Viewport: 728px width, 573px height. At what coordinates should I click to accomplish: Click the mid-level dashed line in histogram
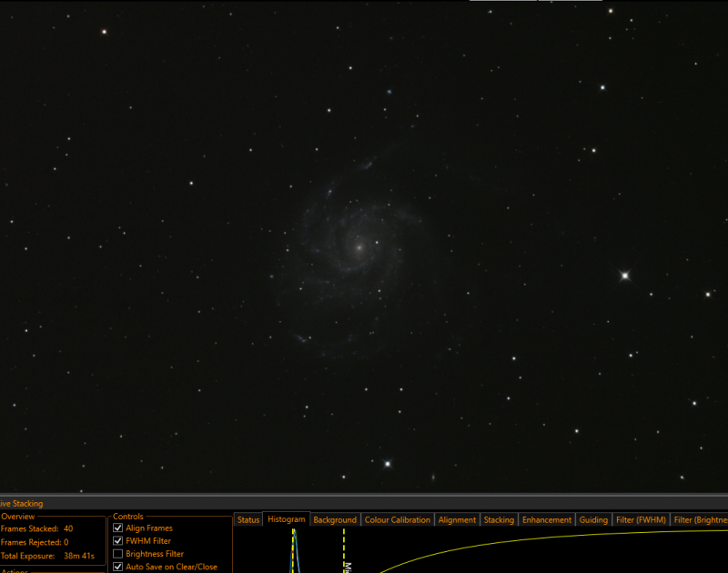[344, 550]
